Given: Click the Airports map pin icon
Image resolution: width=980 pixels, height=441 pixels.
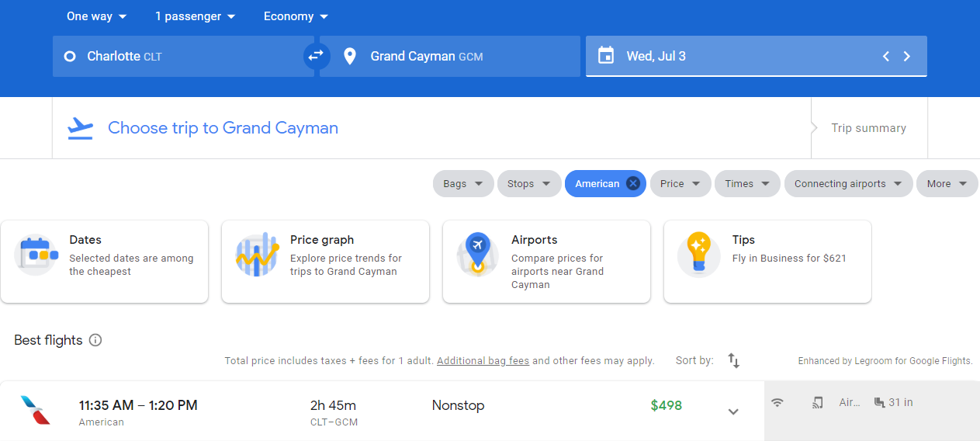Looking at the screenshot, I should click(478, 255).
